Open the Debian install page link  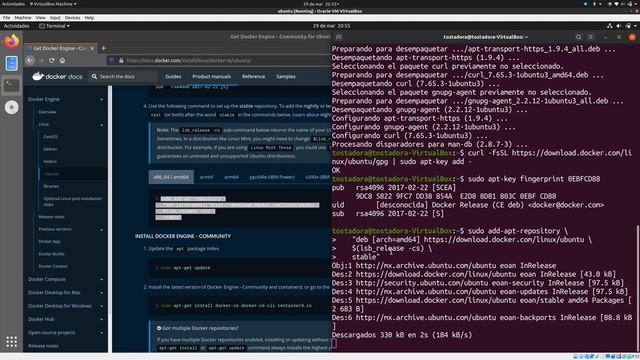pos(50,149)
